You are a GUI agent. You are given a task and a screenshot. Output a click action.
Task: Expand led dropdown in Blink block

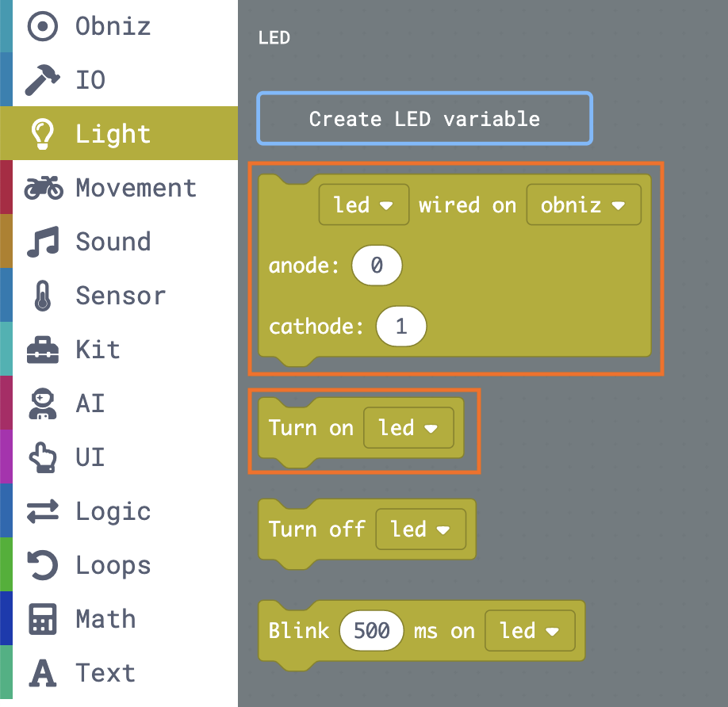530,630
